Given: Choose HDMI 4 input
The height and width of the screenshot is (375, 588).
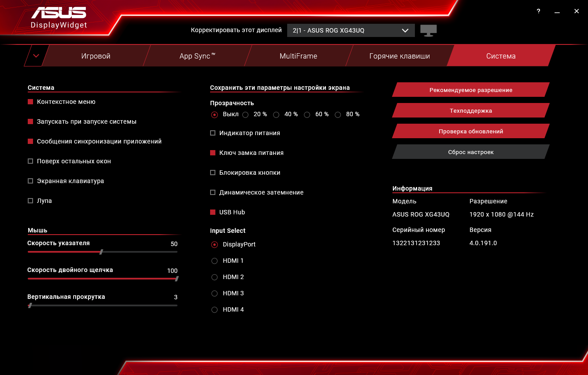Looking at the screenshot, I should 214,310.
